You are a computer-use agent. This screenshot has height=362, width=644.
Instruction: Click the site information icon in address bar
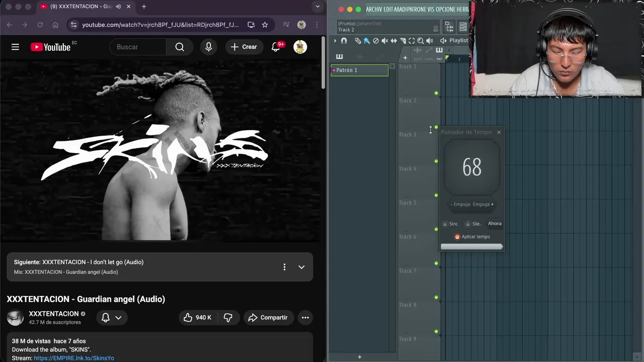[73, 25]
